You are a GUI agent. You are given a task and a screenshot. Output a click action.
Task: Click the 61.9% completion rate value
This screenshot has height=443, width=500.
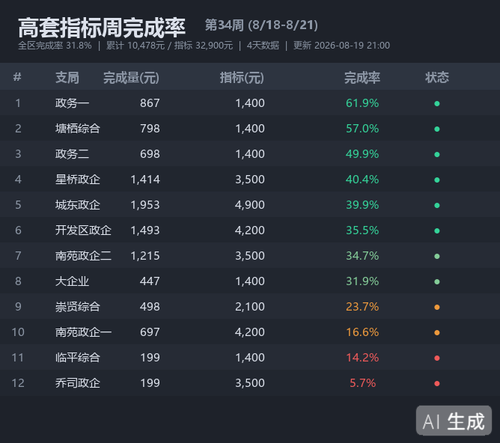[x=362, y=103]
